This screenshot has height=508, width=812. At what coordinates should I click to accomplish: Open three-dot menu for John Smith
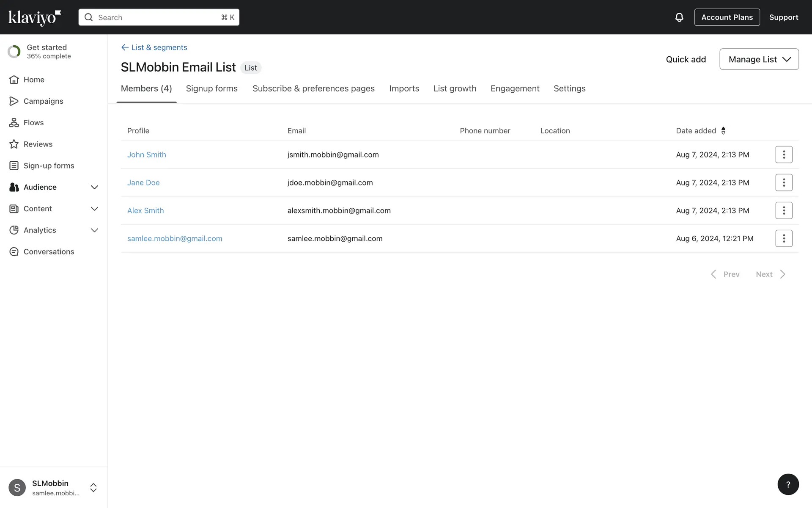(783, 155)
